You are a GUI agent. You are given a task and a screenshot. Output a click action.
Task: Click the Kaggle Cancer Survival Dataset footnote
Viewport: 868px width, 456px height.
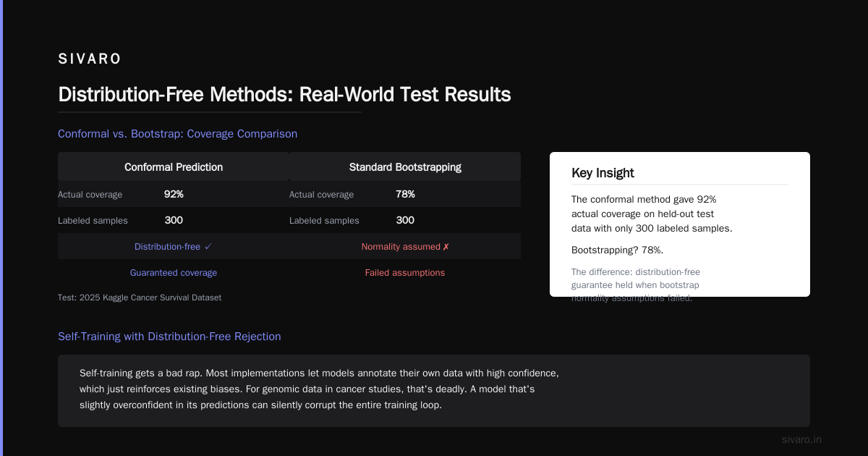click(x=140, y=297)
